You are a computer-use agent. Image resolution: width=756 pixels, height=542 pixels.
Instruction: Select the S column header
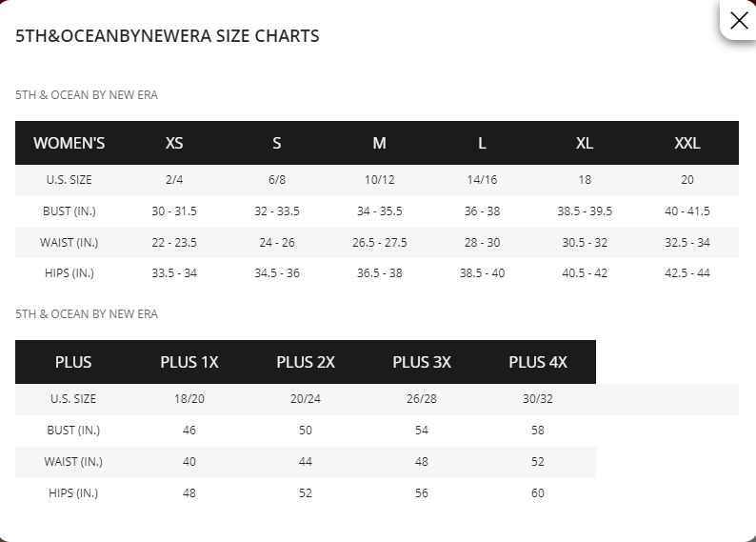point(277,143)
